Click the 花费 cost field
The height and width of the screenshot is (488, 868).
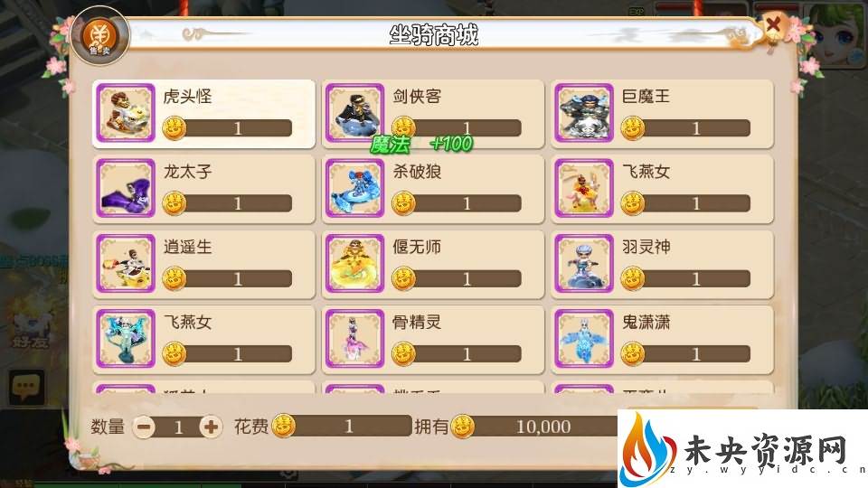pyautogui.click(x=342, y=426)
